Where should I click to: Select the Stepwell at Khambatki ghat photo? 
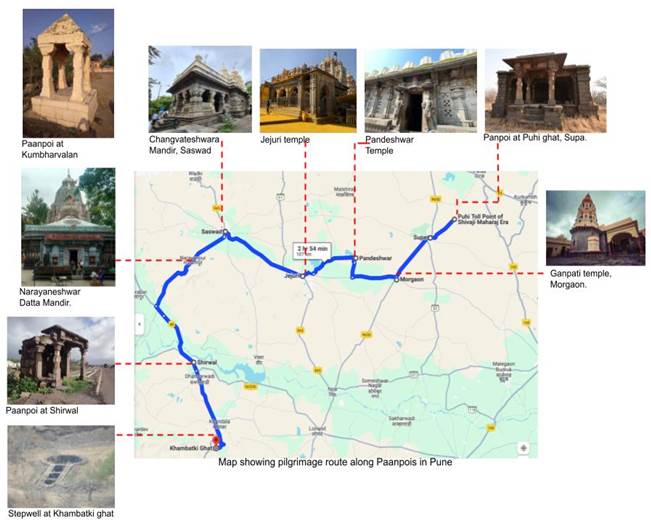pos(60,465)
